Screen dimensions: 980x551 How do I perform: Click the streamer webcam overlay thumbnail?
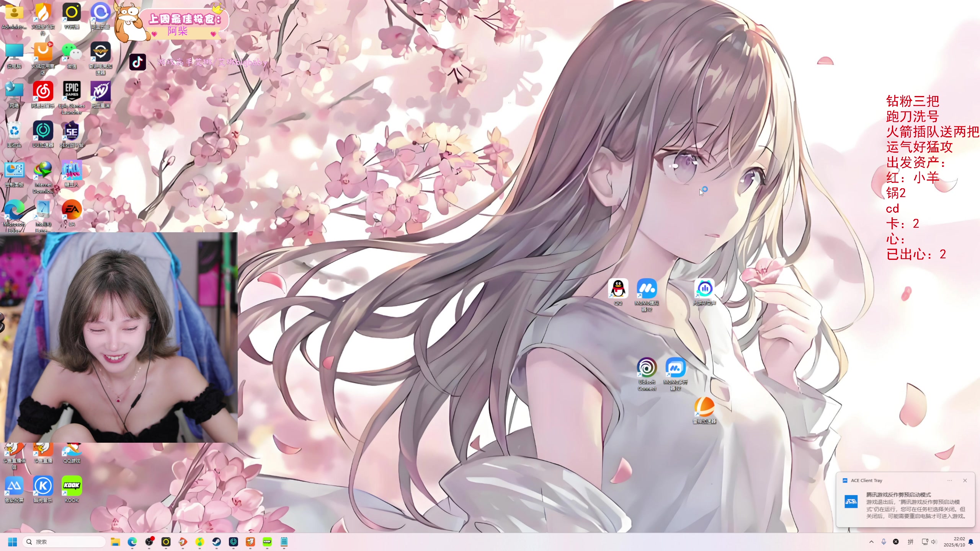pyautogui.click(x=119, y=337)
